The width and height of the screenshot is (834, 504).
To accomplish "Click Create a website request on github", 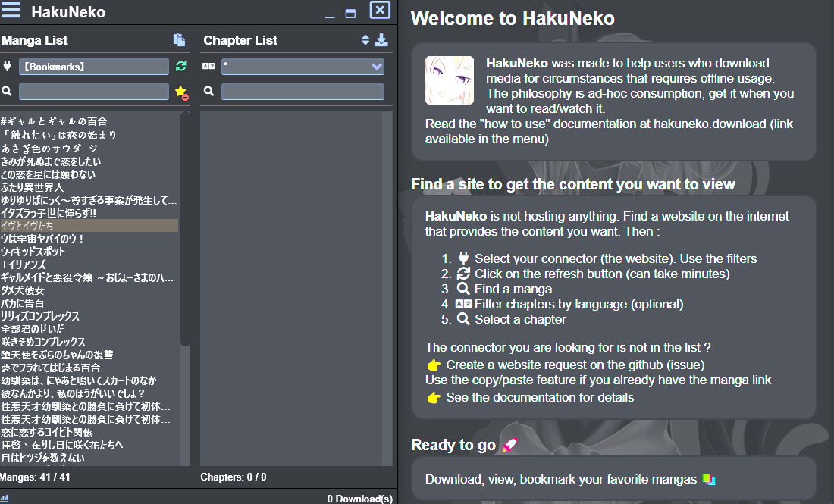I will tap(575, 365).
